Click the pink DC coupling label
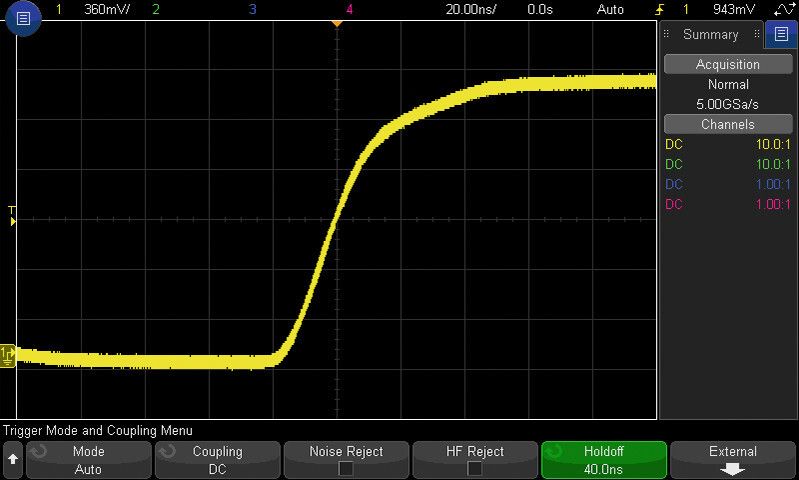The image size is (799, 480). 674,204
